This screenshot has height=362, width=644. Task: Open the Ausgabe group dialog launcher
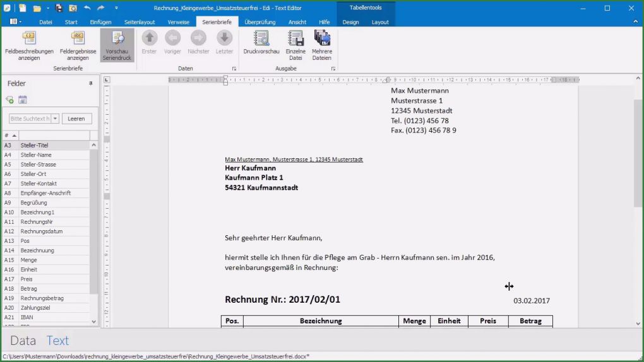[333, 68]
